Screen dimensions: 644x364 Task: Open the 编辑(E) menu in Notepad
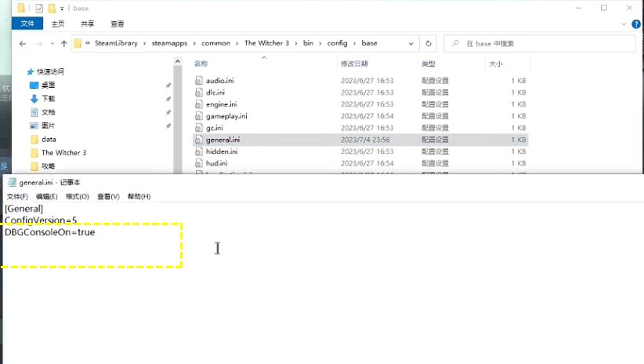pyautogui.click(x=46, y=196)
